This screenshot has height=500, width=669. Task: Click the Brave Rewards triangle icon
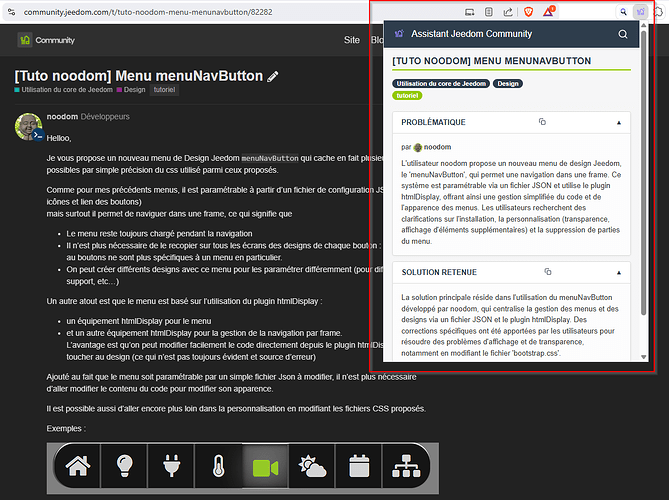549,12
